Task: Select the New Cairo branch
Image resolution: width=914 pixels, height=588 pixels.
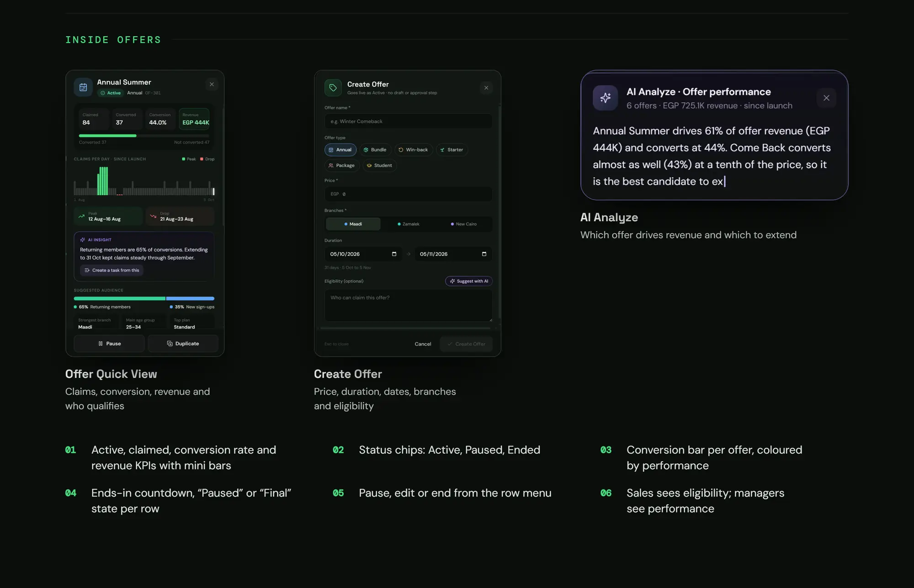Action: [464, 224]
